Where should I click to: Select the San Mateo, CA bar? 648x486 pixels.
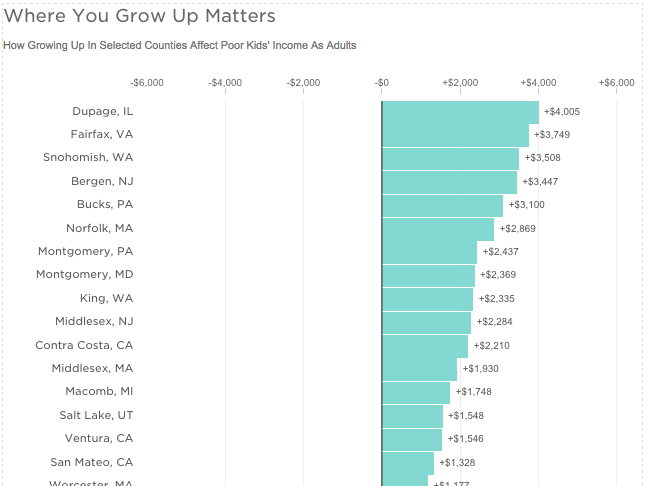tap(408, 462)
